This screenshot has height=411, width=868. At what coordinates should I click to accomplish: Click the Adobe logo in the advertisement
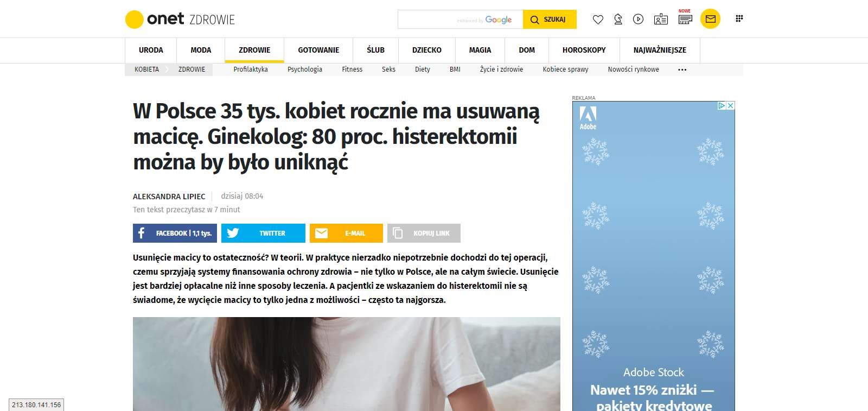(x=588, y=118)
